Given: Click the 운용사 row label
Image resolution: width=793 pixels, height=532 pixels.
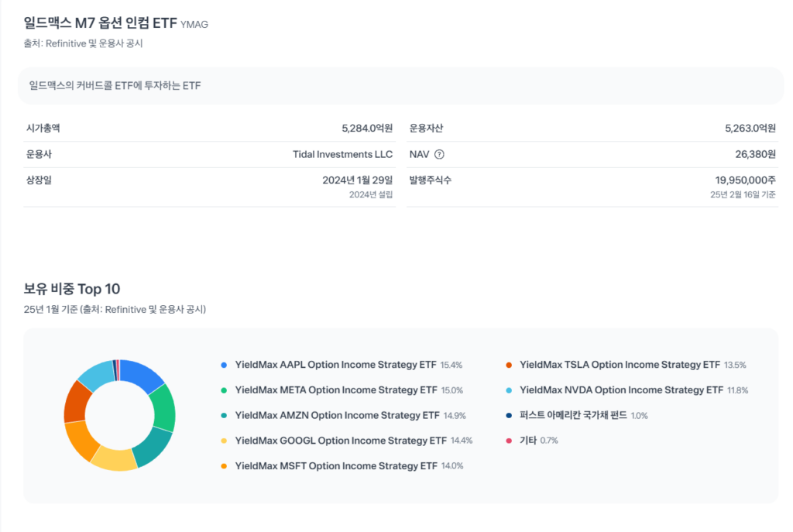Looking at the screenshot, I should [39, 154].
